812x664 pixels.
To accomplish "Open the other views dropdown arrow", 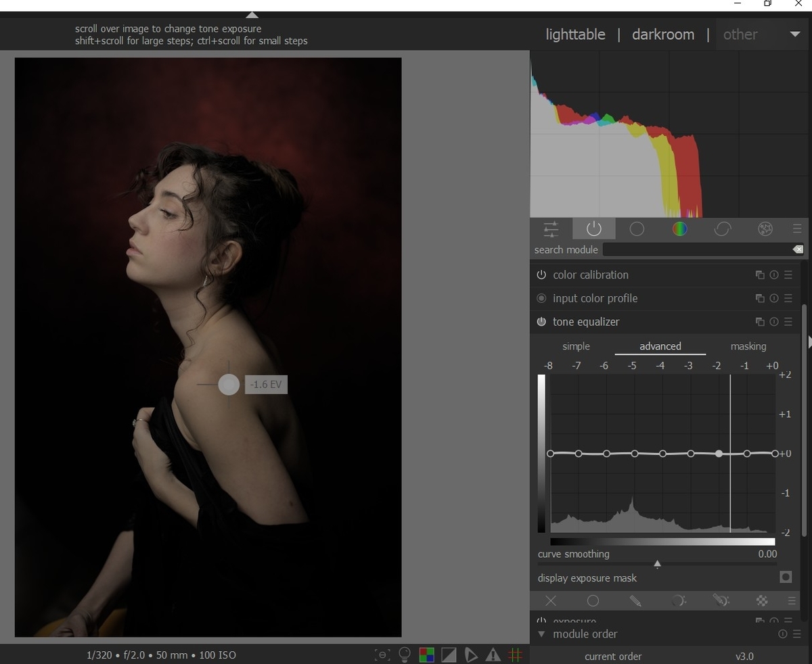I will tap(795, 34).
